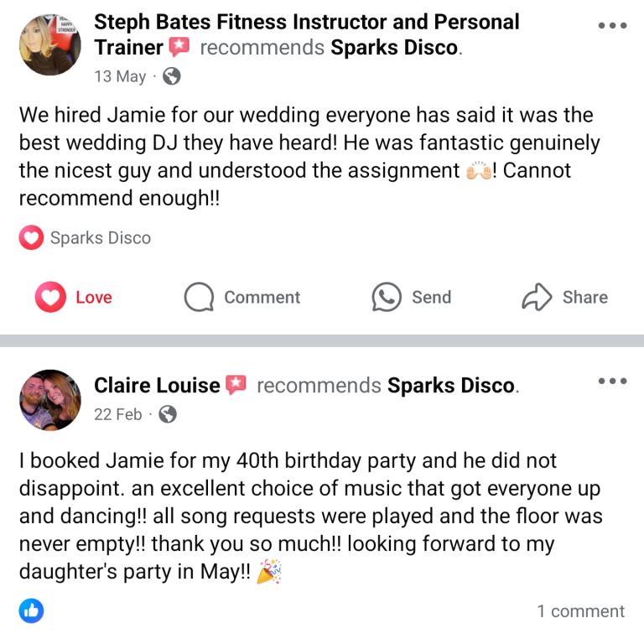The image size is (644, 644).
Task: Click the WhatsApp Send icon
Action: 387,297
